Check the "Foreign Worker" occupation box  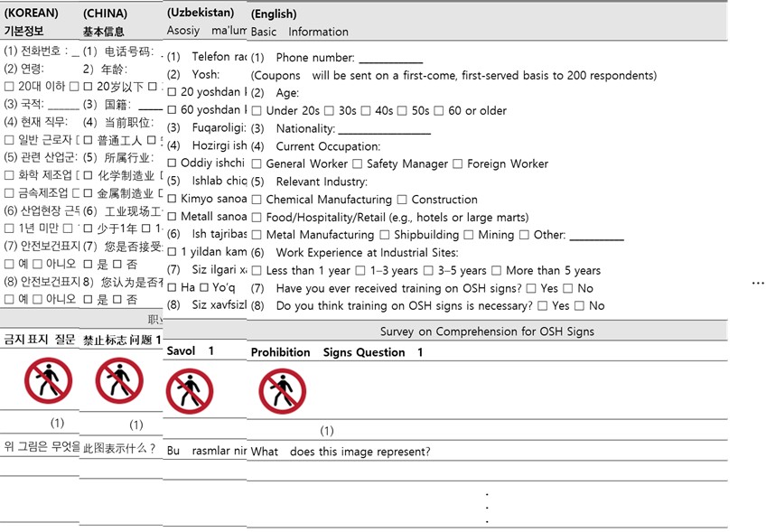(x=459, y=164)
